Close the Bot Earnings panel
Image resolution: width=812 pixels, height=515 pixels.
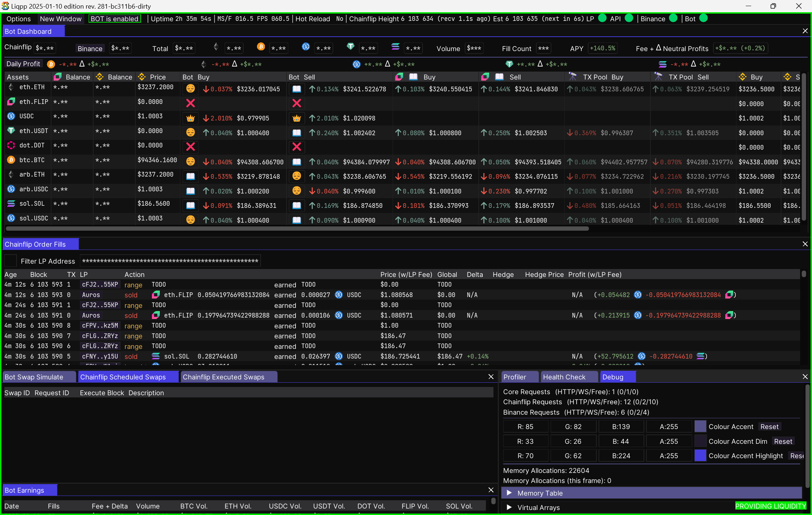click(x=491, y=490)
